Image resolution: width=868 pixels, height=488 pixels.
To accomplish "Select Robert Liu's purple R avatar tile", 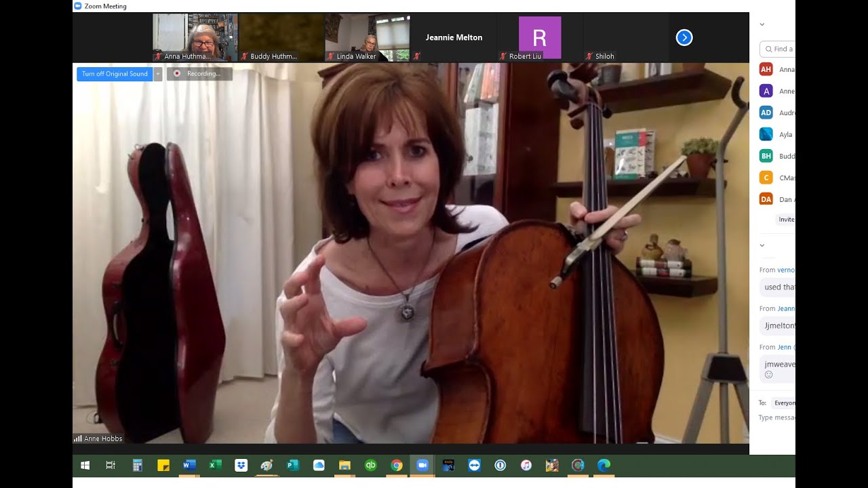I will [x=540, y=37].
